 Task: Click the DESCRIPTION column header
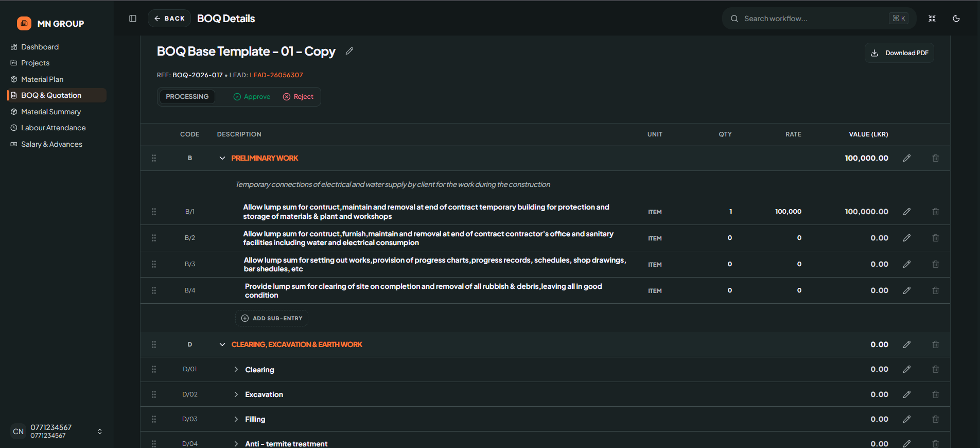pos(239,134)
